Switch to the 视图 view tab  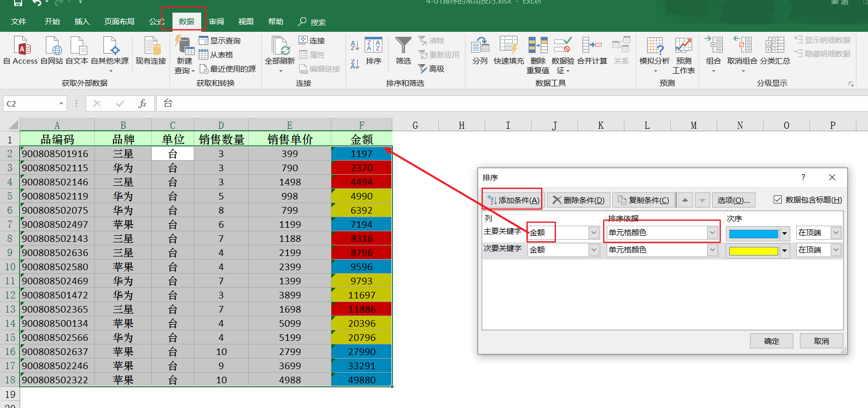[x=246, y=22]
